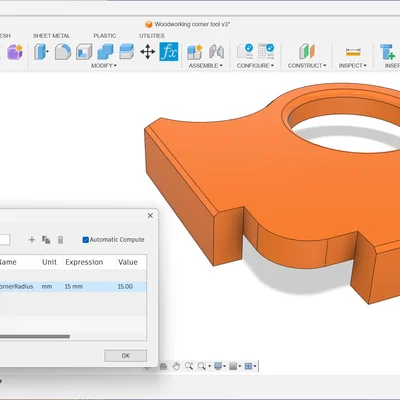Add a user parameter with plus icon
Viewport: 400px width, 400px height.
(32, 240)
